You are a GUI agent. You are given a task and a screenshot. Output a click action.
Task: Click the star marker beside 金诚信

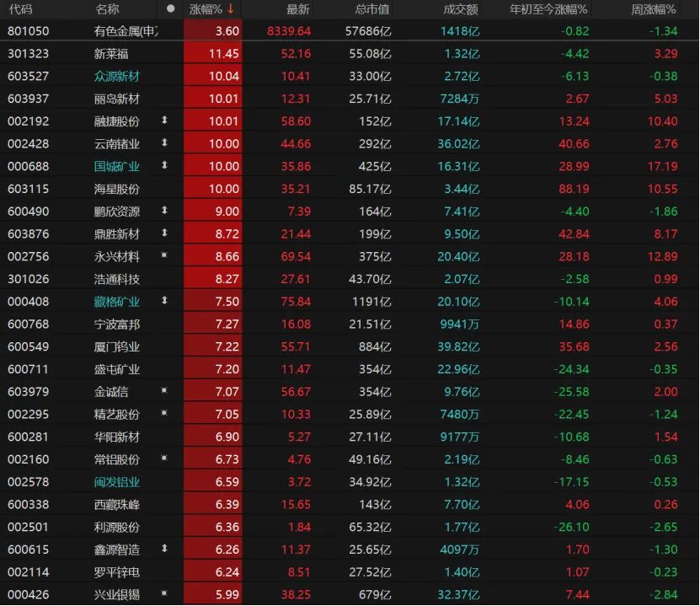(164, 391)
